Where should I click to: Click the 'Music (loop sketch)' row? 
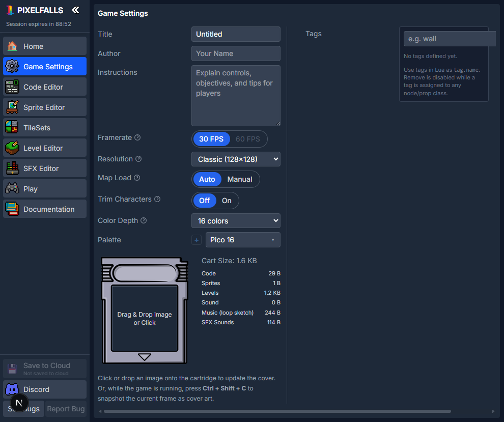click(241, 313)
